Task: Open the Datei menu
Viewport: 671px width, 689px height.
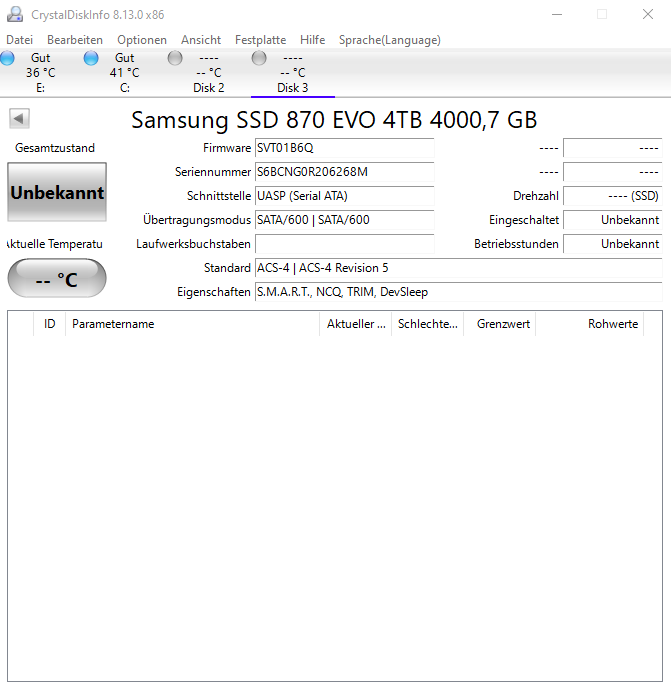Action: click(x=19, y=40)
